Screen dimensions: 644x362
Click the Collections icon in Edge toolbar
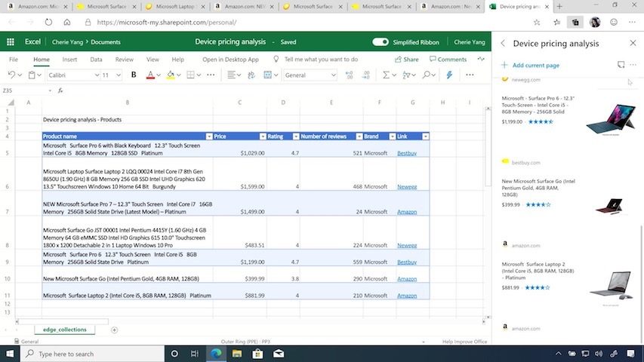coord(575,23)
